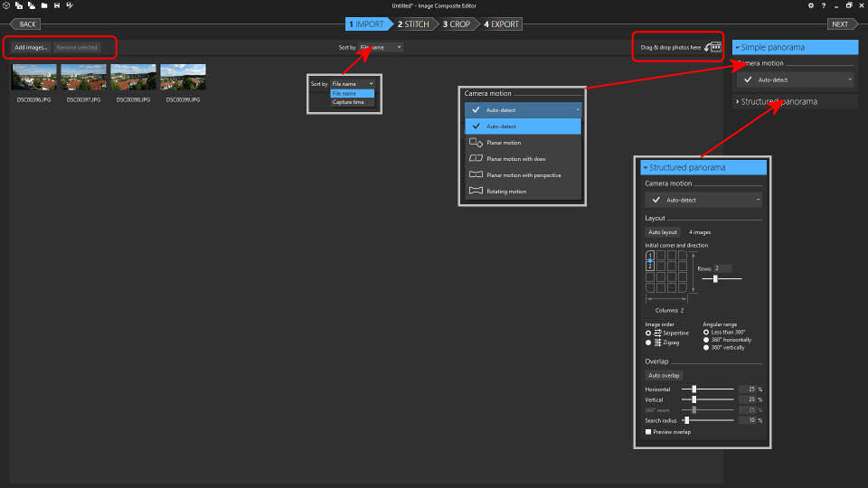Image resolution: width=868 pixels, height=488 pixels.
Task: Click the New Panorama cube icon
Action: [x=6, y=5]
